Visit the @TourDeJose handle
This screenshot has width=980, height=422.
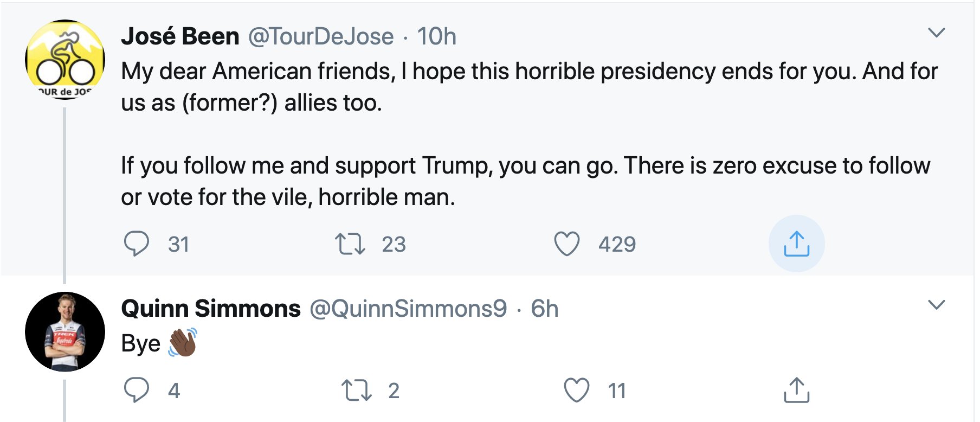pos(321,36)
